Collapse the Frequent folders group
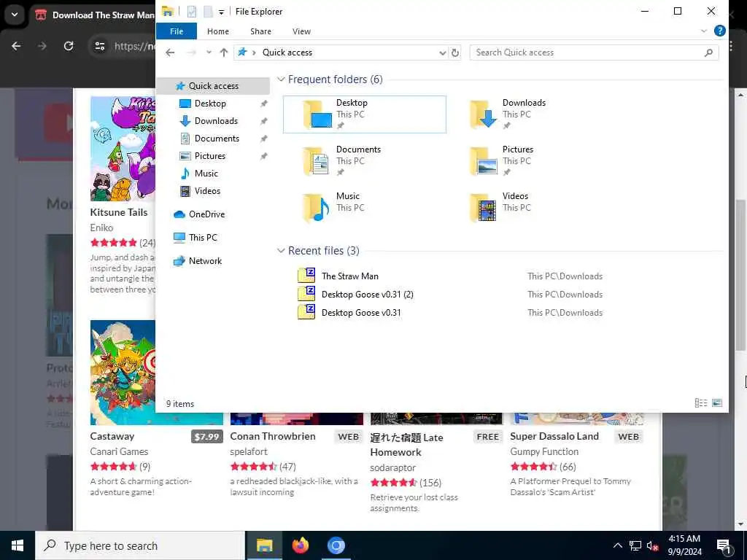Screen dimensions: 747x560 (x=281, y=79)
